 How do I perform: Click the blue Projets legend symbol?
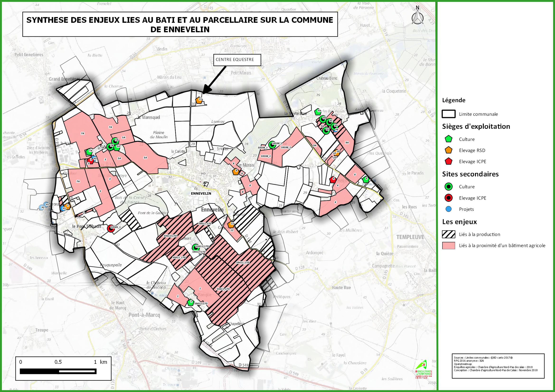(x=448, y=209)
